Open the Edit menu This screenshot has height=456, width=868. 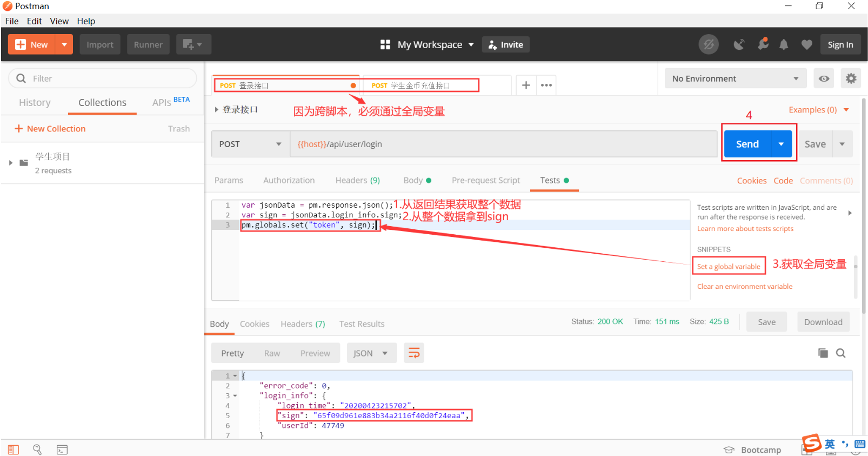click(34, 21)
